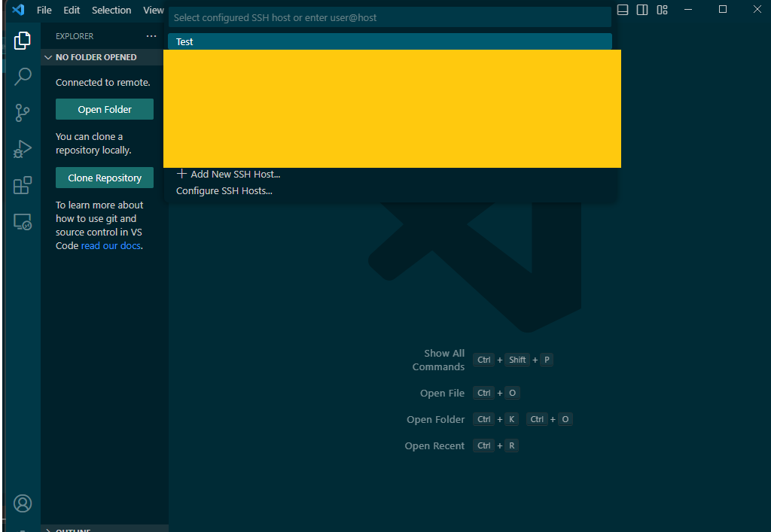Click the Customize Layout icon
The width and height of the screenshot is (771, 532).
662,9
